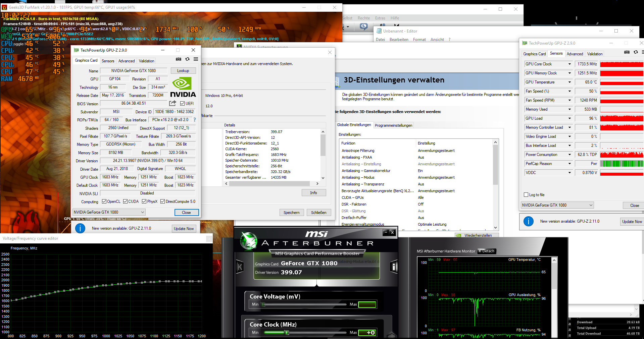This screenshot has width=644, height=339.
Task: Click refresh icon in left GPU-Z window
Action: point(187,59)
